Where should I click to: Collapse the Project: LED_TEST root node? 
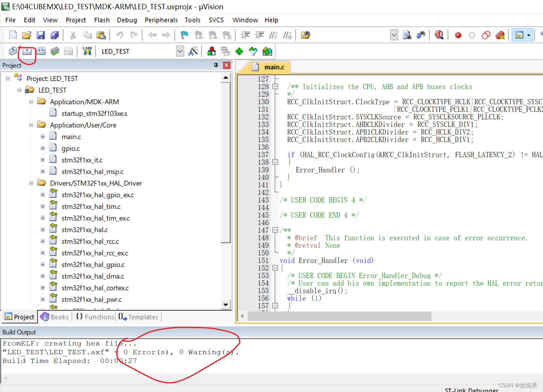(x=8, y=78)
